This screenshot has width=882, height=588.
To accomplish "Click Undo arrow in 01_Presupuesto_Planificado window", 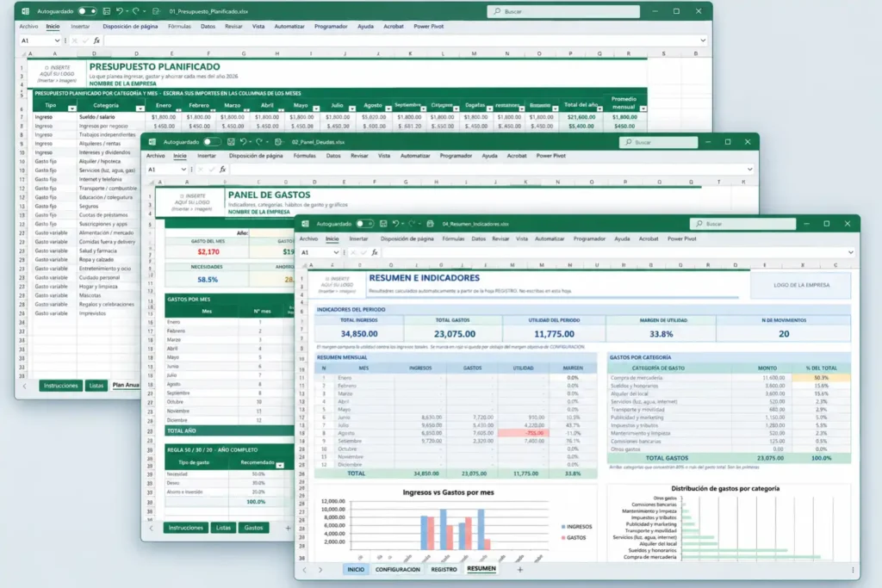I will click(119, 11).
